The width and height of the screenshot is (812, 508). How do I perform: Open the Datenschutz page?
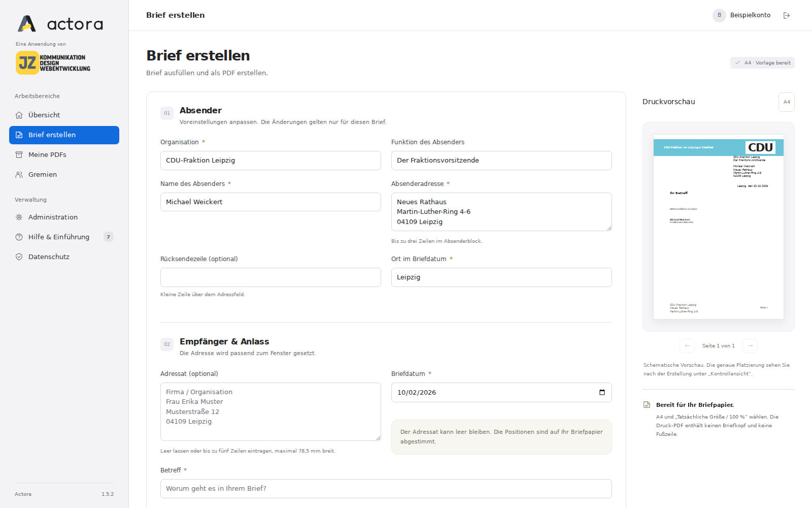point(64,257)
